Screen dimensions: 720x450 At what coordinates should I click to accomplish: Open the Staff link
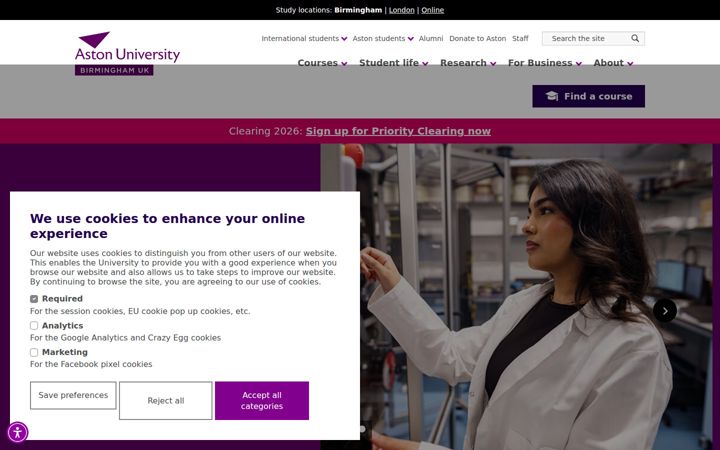[x=520, y=39]
